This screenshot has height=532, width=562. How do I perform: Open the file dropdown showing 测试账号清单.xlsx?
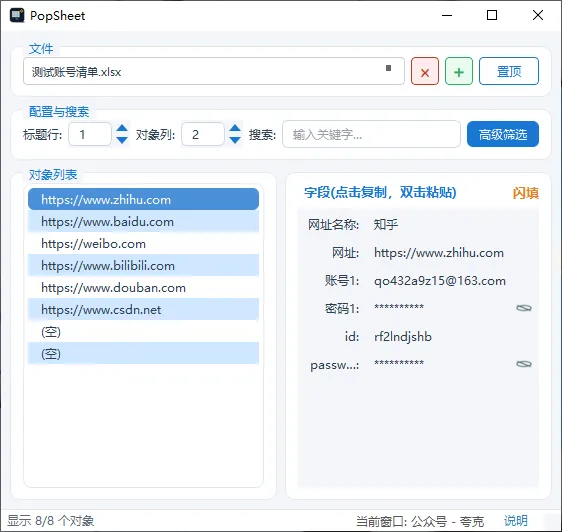[214, 71]
